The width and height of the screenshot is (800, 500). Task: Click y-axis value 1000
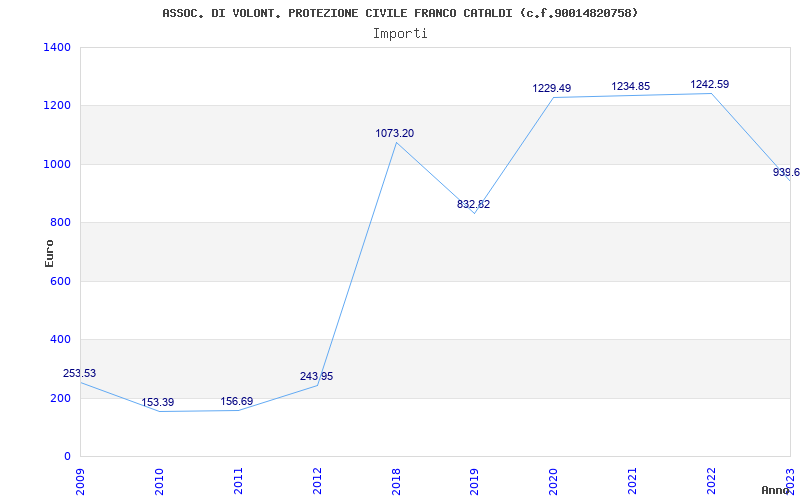coord(57,164)
